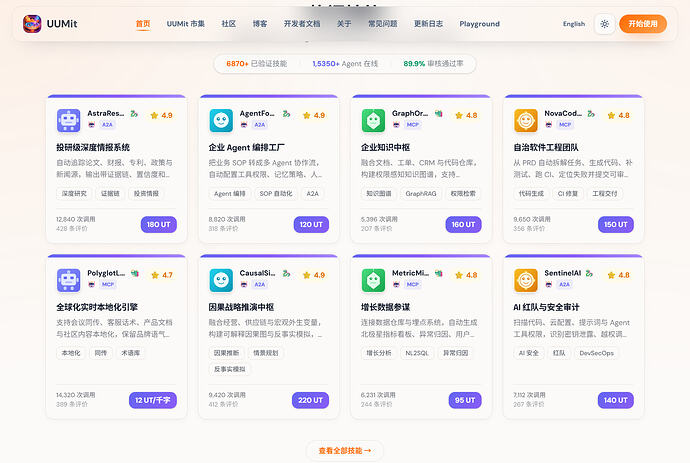Click the small provider icon under GraphOr
This screenshot has width=690, height=463.
(x=396, y=125)
